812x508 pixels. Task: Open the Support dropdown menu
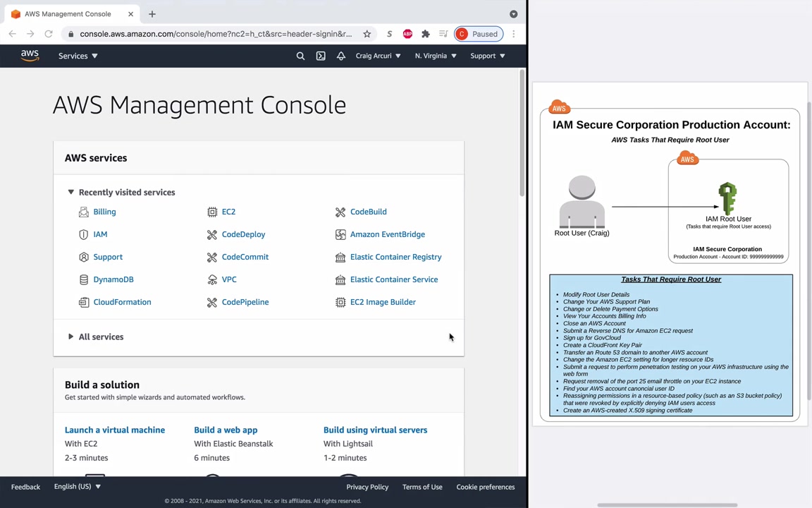tap(487, 56)
